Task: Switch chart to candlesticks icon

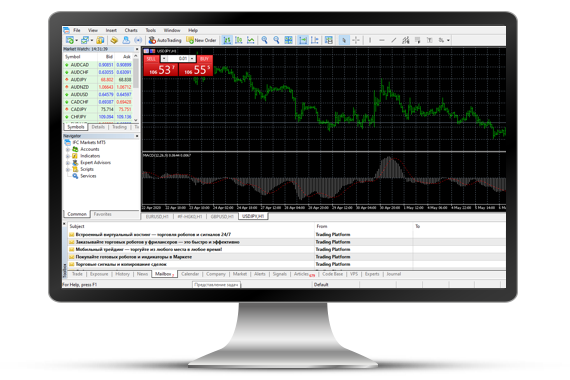Action: [x=239, y=40]
